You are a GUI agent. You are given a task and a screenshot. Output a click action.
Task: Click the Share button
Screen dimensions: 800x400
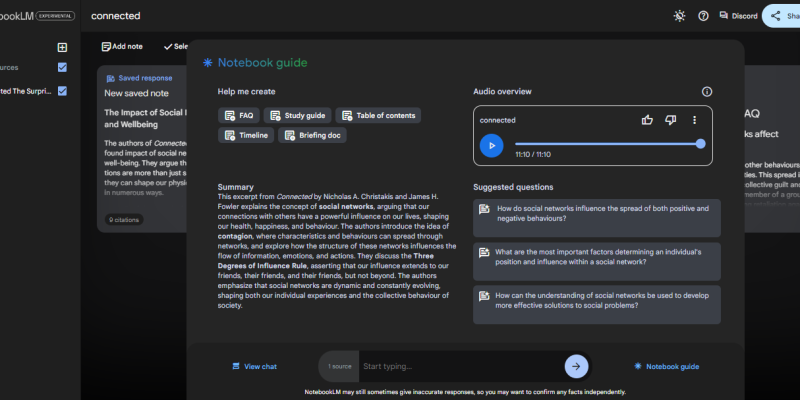[x=781, y=16]
